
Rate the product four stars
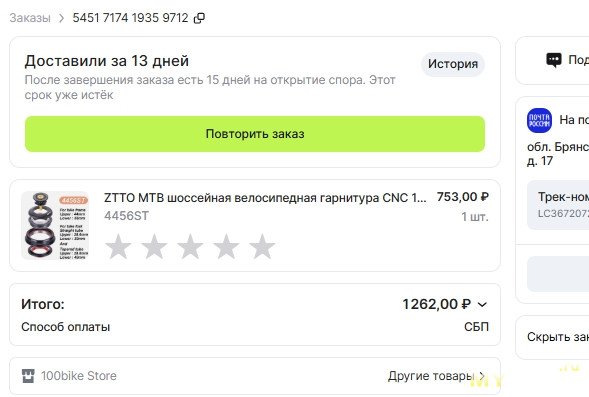coord(226,246)
